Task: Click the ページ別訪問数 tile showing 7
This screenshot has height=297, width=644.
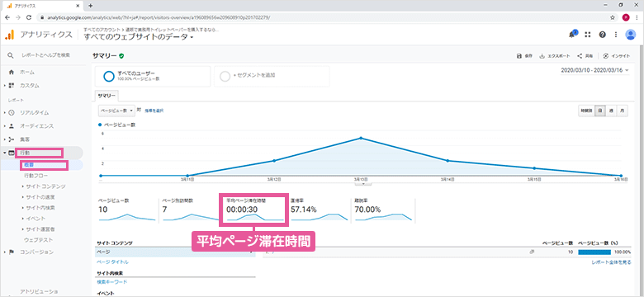Action: pyautogui.click(x=191, y=210)
